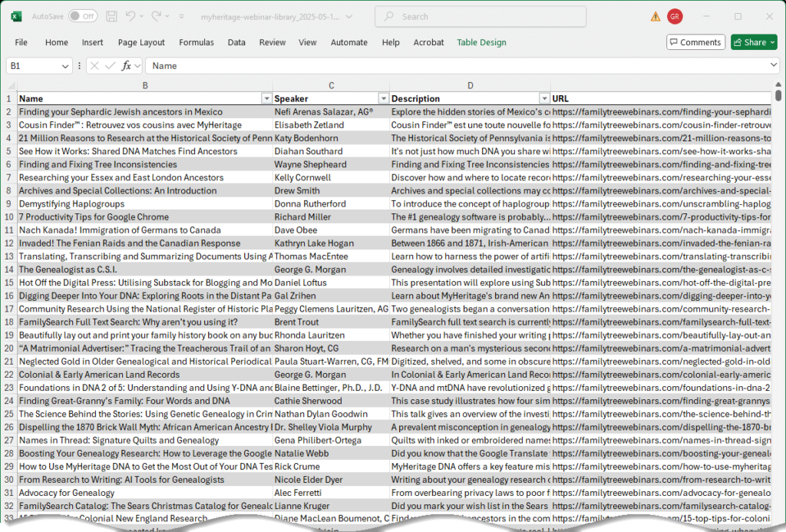Open the Formulas ribbon tab
This screenshot has height=532, width=786.
196,42
